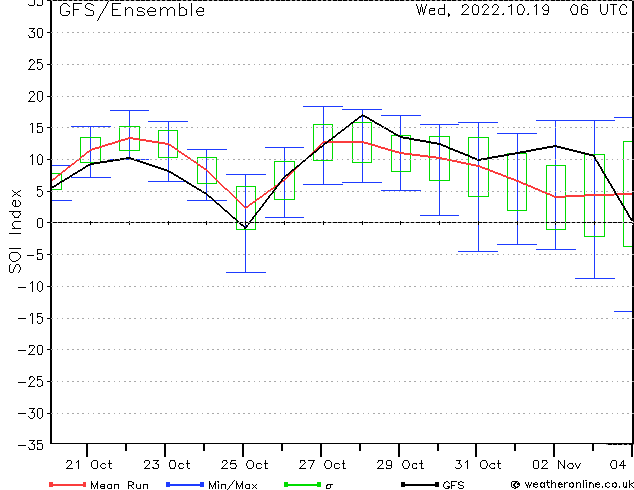This screenshot has height=490, width=634.
Task: Click the GFS line minimum at 25 Oct
Action: tap(245, 228)
